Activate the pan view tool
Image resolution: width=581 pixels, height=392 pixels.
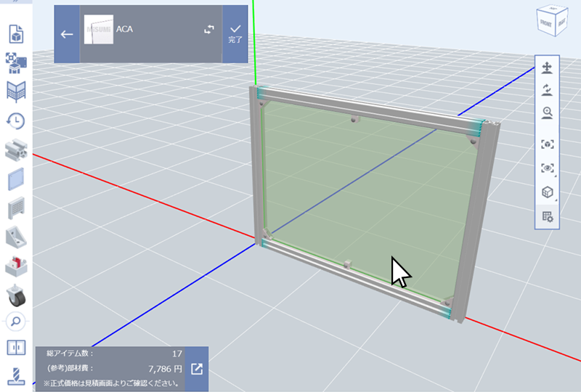[548, 68]
